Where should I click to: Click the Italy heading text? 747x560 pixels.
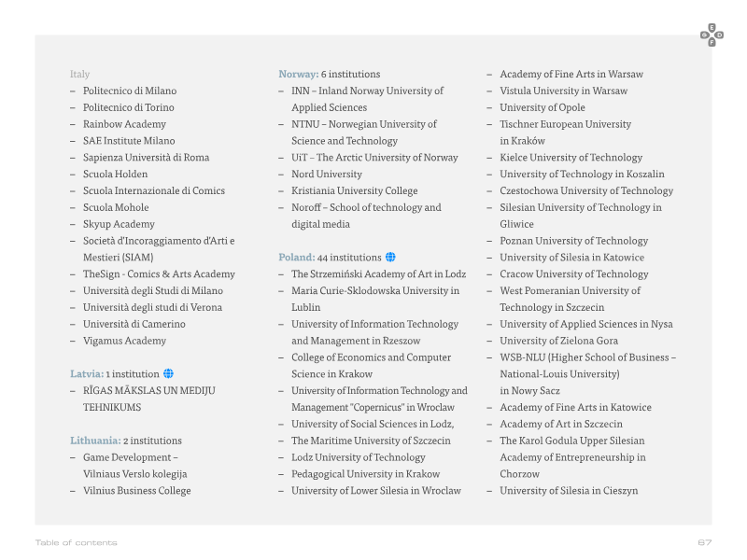click(x=79, y=74)
